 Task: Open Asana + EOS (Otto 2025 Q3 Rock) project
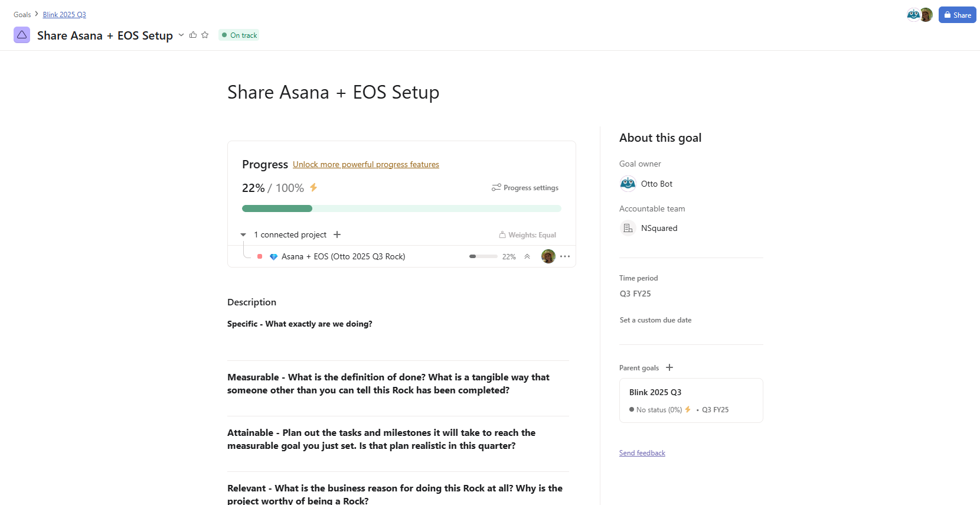click(343, 256)
